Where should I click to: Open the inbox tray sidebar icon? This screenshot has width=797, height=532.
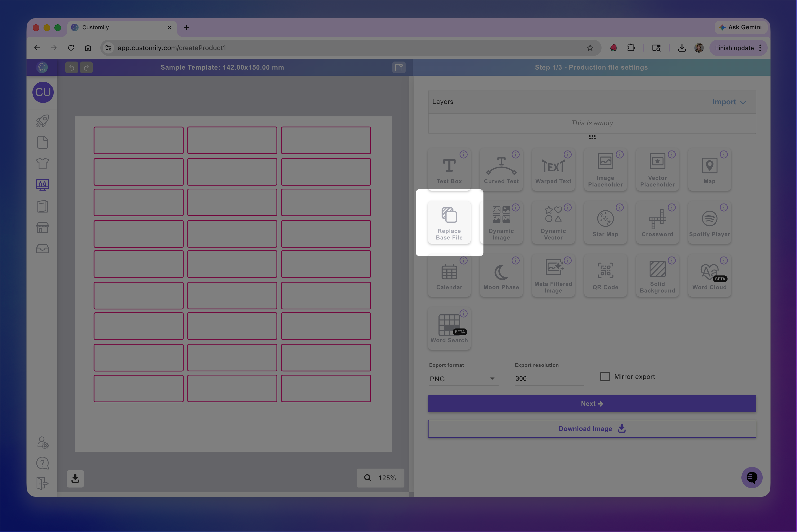click(x=42, y=249)
